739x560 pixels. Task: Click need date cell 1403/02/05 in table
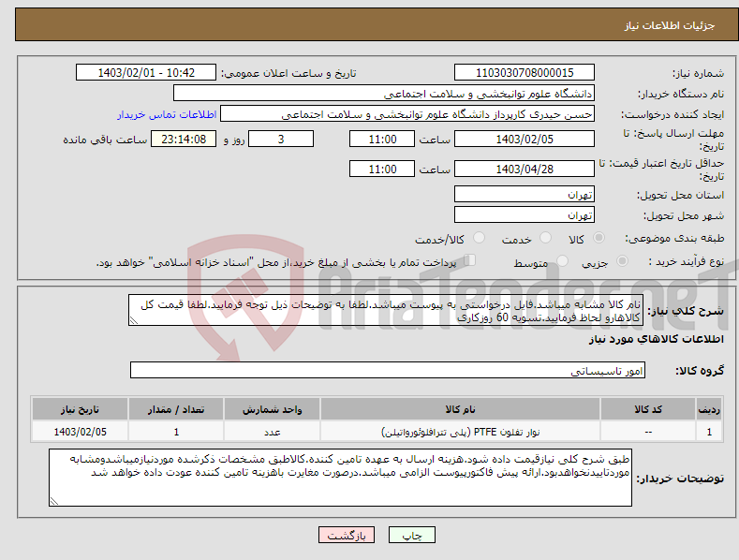(x=80, y=432)
